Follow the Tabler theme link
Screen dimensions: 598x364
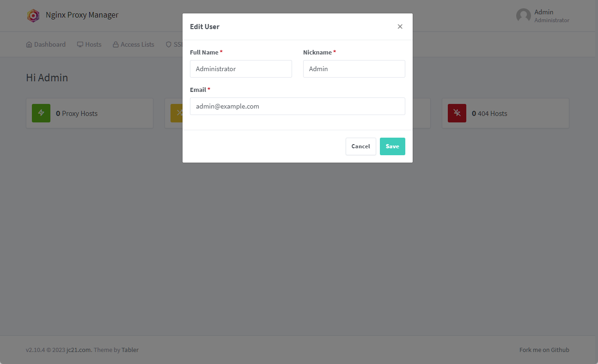pos(130,350)
